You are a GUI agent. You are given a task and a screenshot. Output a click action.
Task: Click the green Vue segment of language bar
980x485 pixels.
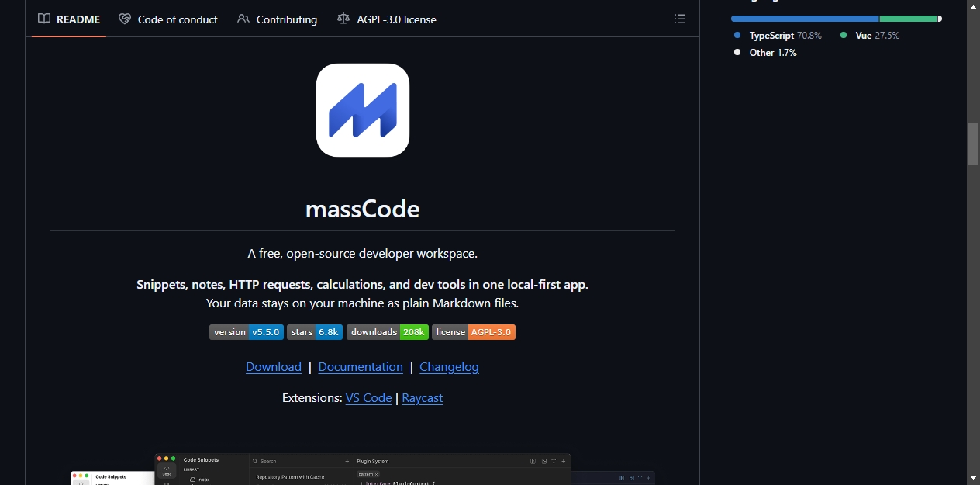909,19
